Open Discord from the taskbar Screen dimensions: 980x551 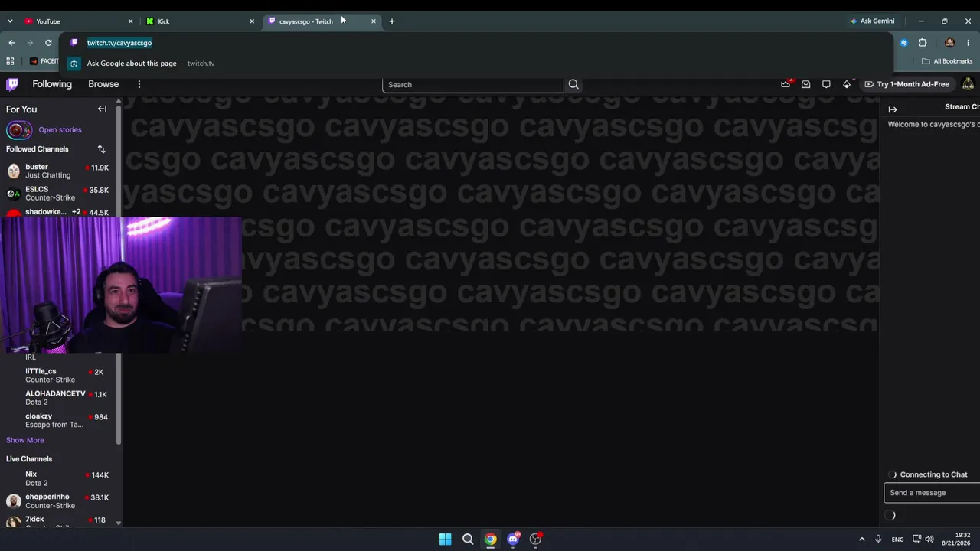513,539
